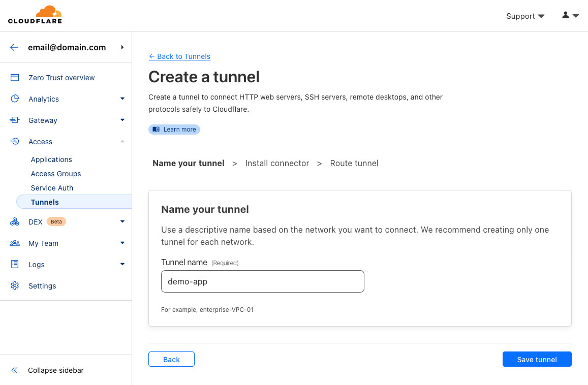Open the user account dropdown
The height and width of the screenshot is (385, 588).
(570, 16)
